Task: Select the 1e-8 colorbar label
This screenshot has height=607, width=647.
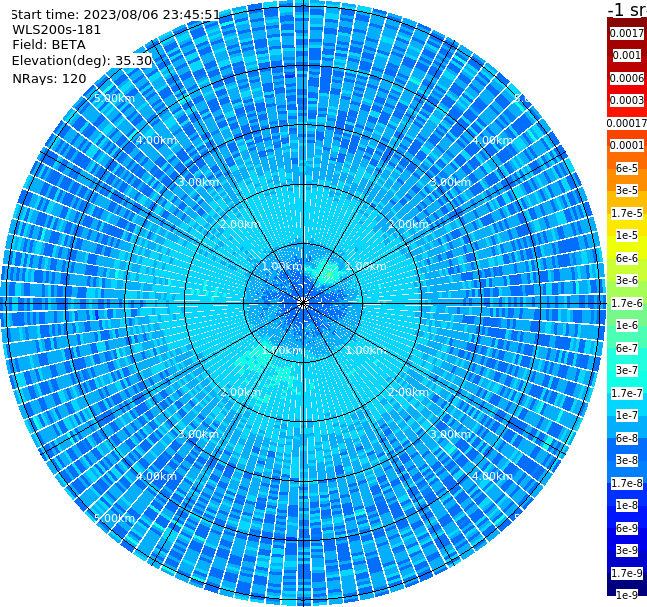Action: tap(627, 505)
